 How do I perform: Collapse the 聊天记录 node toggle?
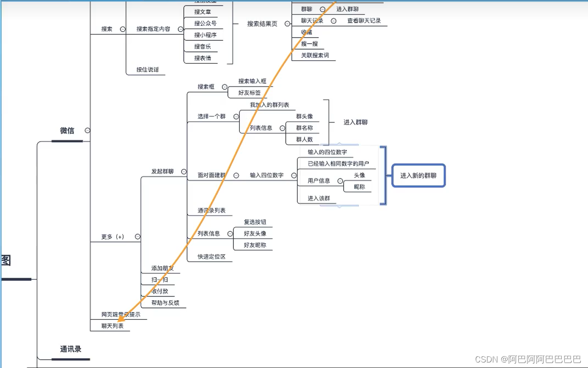coord(334,21)
